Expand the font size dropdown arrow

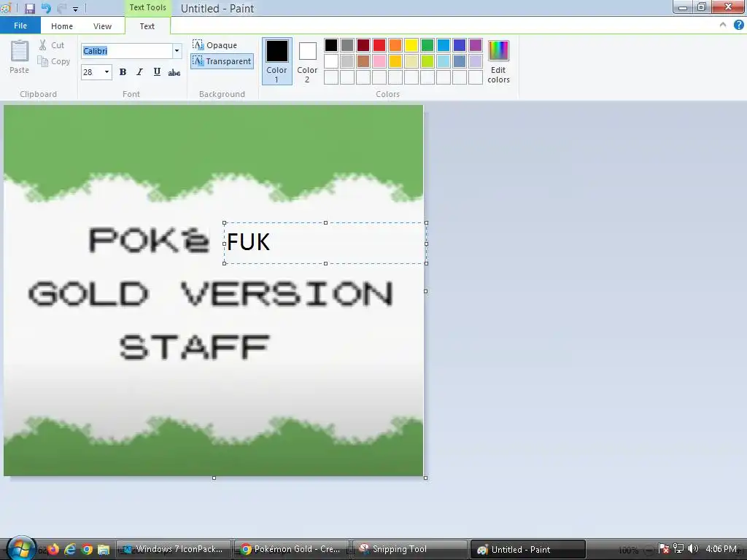(x=107, y=72)
